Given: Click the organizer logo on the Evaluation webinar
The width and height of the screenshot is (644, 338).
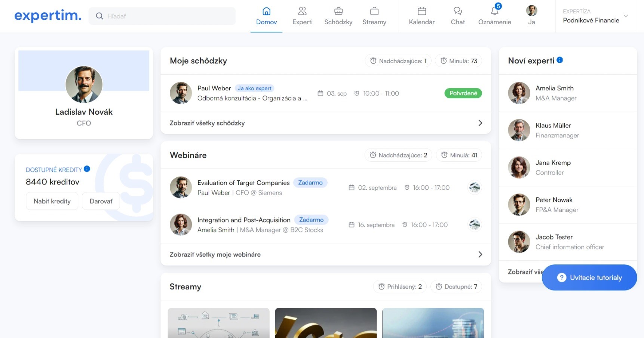Looking at the screenshot, I should (x=475, y=187).
